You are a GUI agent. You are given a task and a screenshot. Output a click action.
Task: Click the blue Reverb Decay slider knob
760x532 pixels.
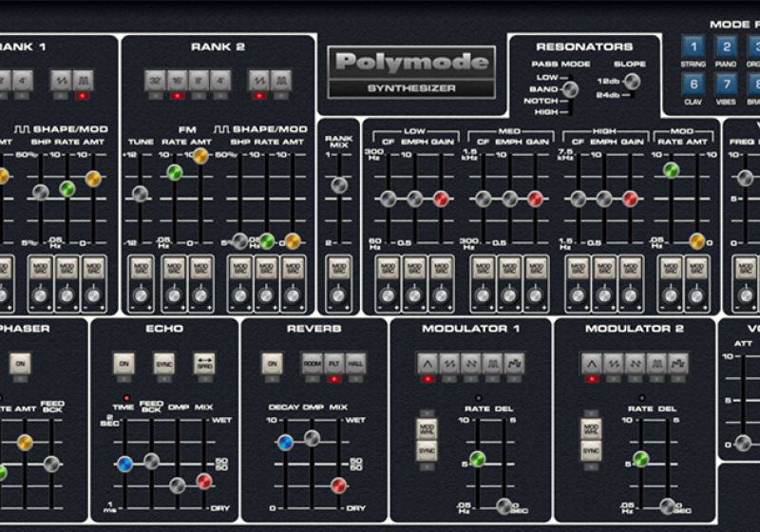coord(285,442)
